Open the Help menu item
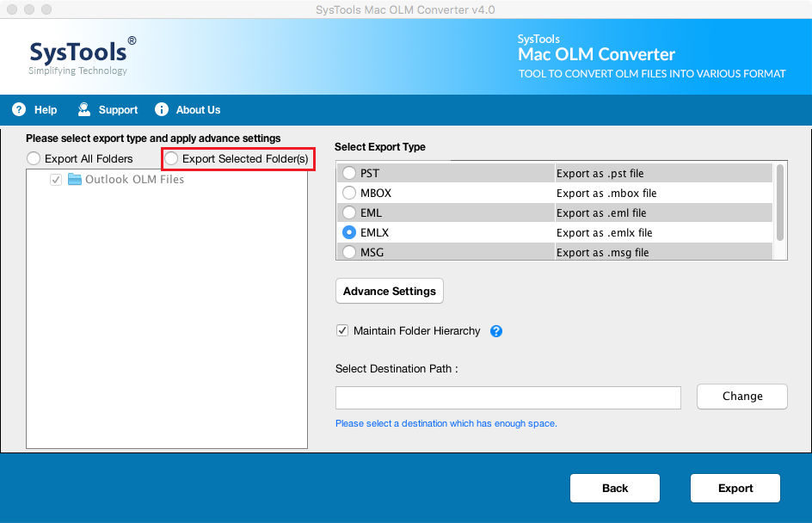The width and height of the screenshot is (812, 523). (x=46, y=110)
